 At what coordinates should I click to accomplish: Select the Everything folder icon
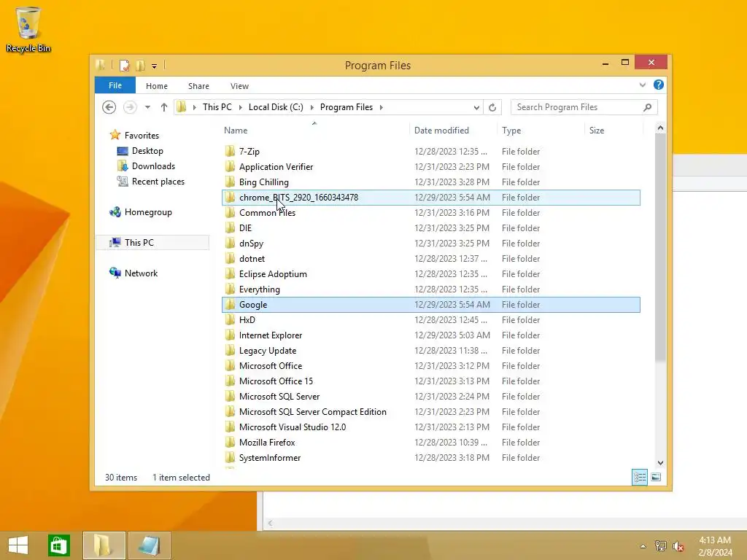coord(230,289)
